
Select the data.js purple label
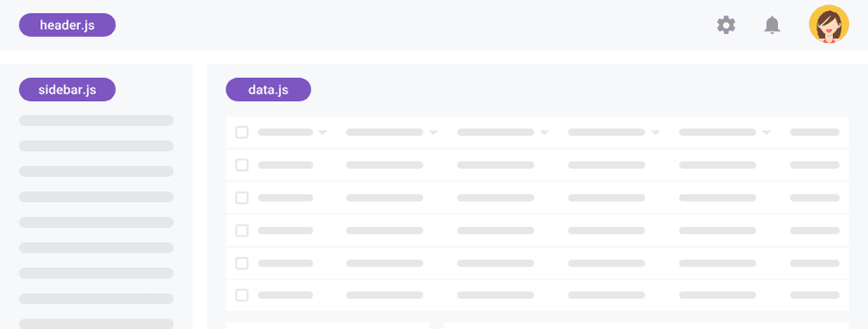[x=268, y=90]
